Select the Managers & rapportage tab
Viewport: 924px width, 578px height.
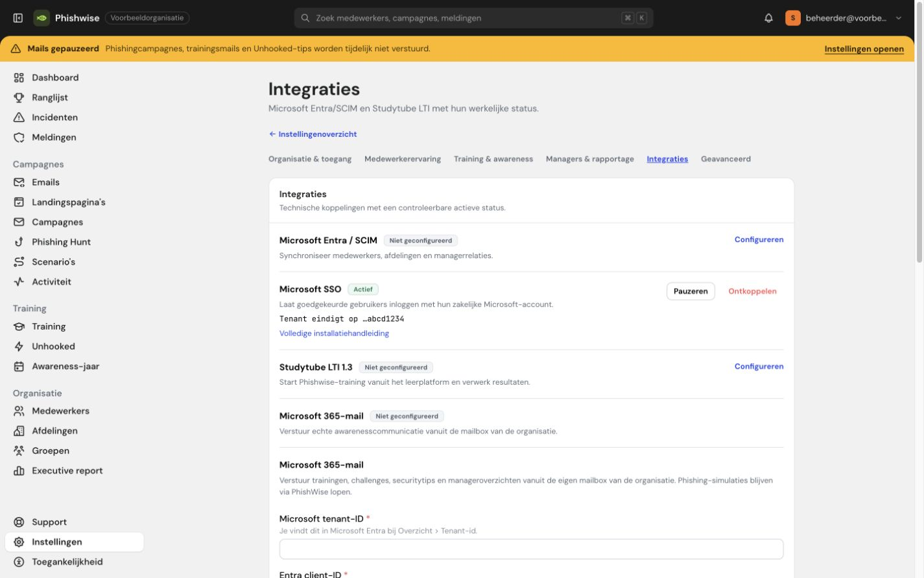click(x=590, y=159)
